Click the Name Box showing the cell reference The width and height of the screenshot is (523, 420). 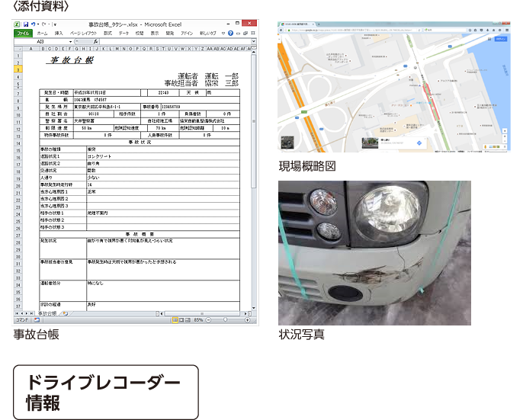click(x=40, y=41)
